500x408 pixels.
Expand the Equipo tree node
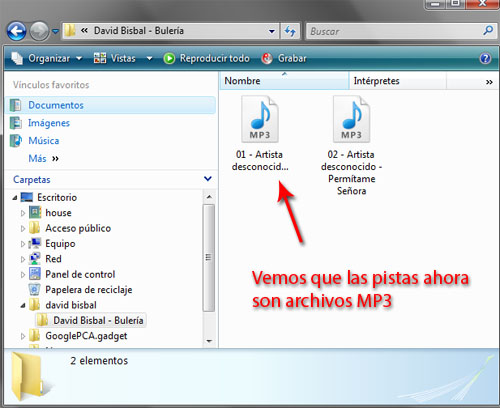click(x=23, y=244)
